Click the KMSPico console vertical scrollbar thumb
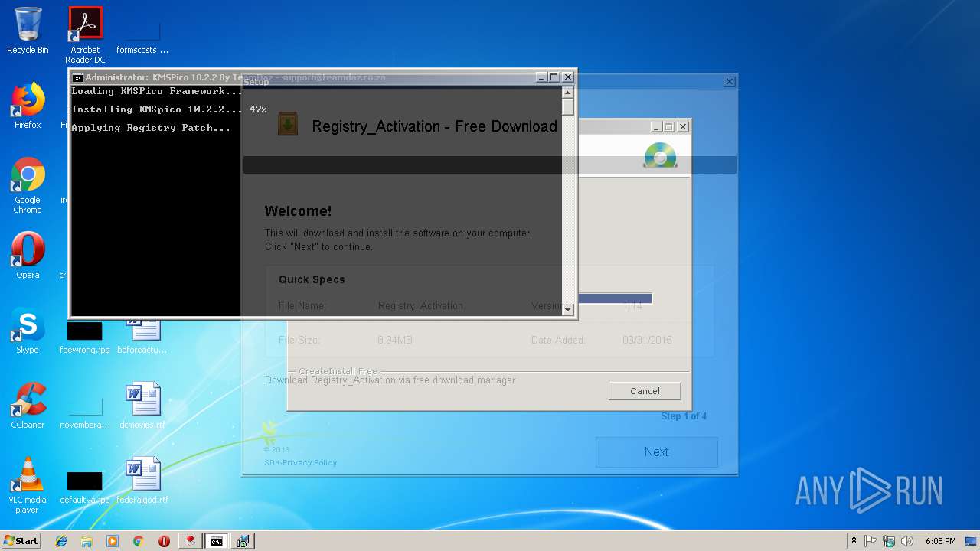Viewport: 980px width, 551px height. pyautogui.click(x=567, y=106)
